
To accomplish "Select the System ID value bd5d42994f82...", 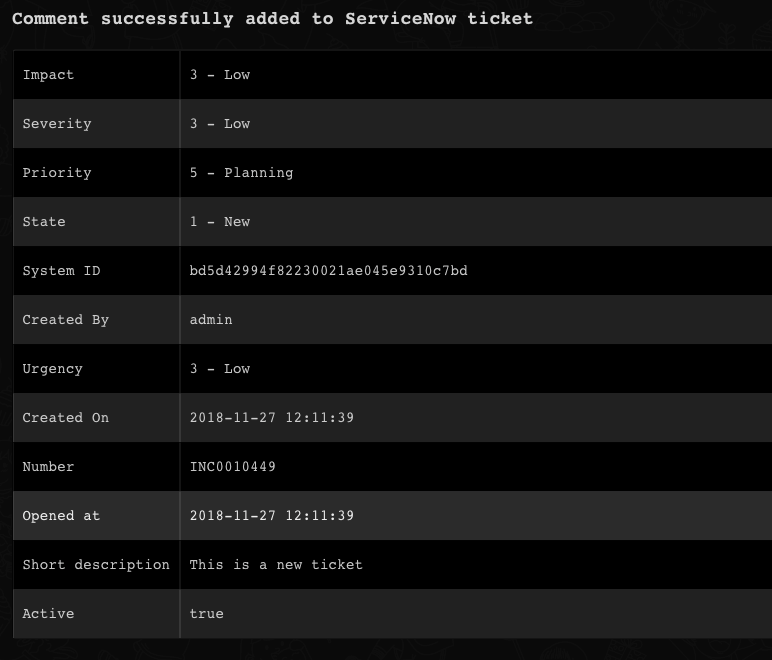I will click(328, 271).
